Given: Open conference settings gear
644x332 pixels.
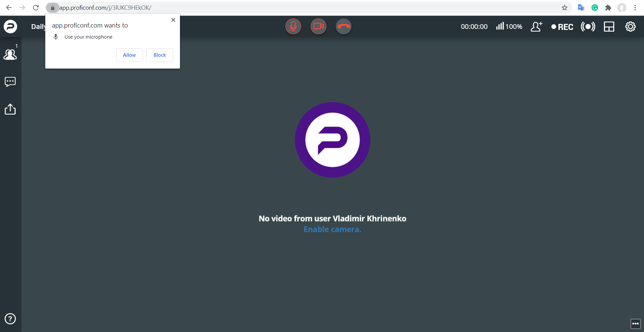Looking at the screenshot, I should click(x=630, y=27).
